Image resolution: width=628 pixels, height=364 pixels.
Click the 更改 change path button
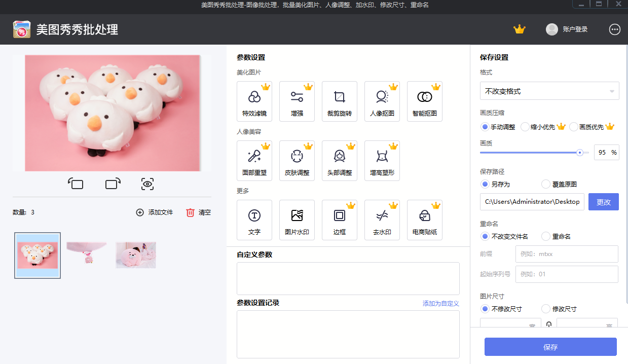click(604, 202)
